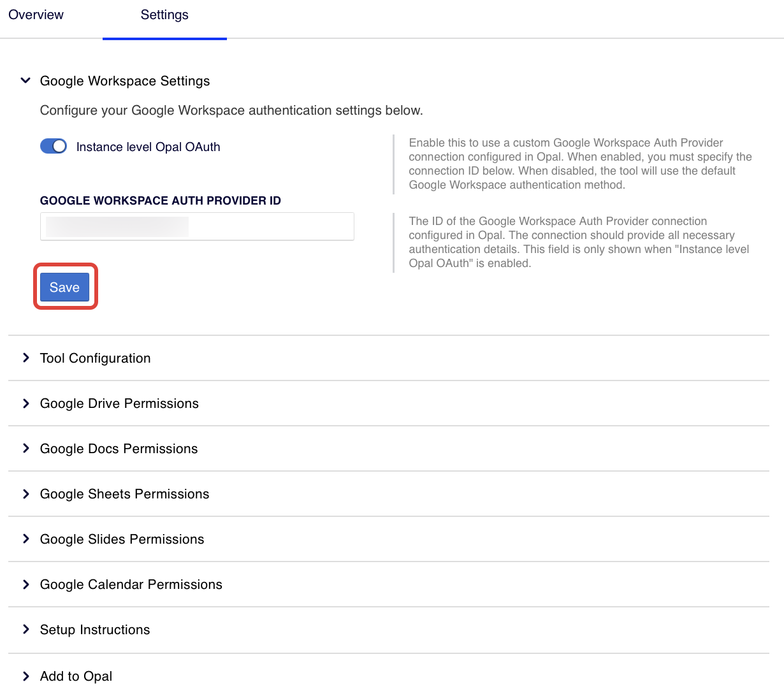Expand the Google Slides Permissions chevron
Viewport: 784px width, 696px height.
tap(26, 539)
